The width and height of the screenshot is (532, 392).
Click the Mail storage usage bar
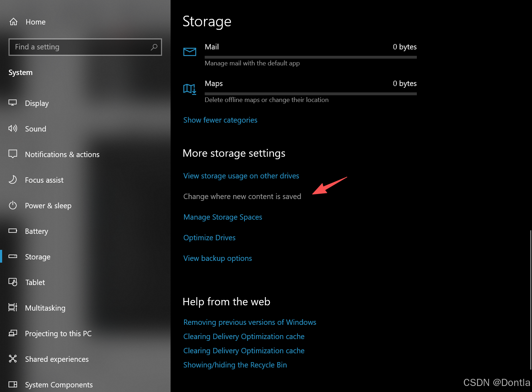(311, 57)
